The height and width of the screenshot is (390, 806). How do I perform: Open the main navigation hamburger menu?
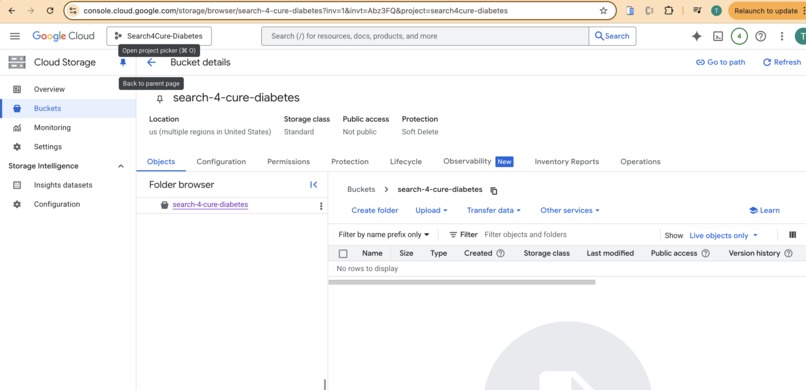[15, 36]
